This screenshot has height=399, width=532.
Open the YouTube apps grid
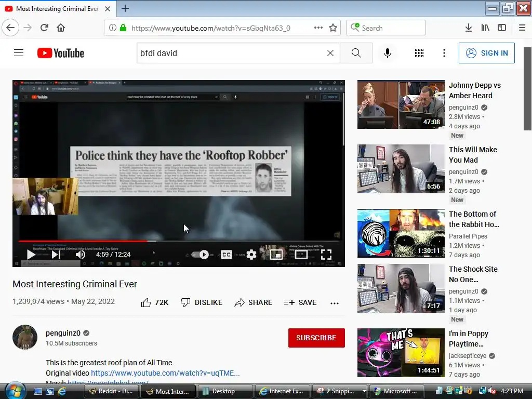click(419, 53)
